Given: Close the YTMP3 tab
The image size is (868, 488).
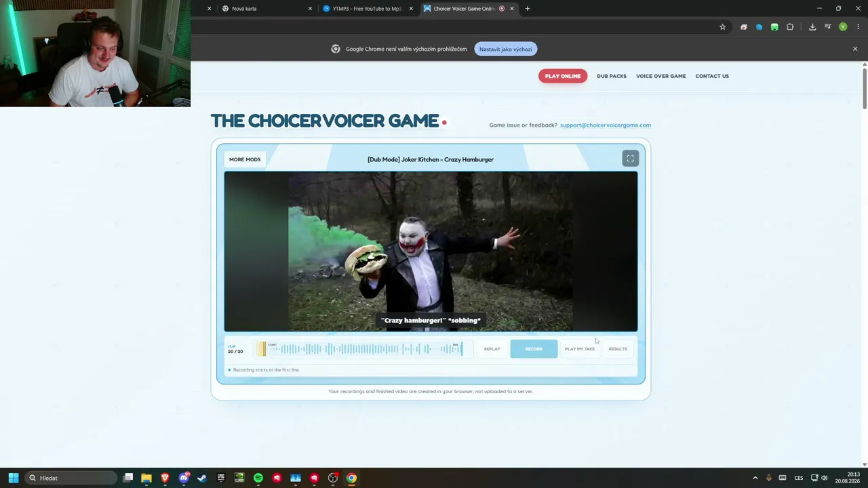Looking at the screenshot, I should tap(411, 9).
